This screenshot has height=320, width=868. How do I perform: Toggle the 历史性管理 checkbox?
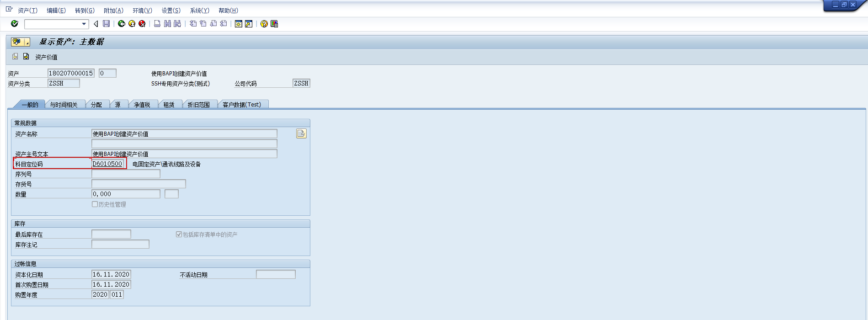point(95,204)
